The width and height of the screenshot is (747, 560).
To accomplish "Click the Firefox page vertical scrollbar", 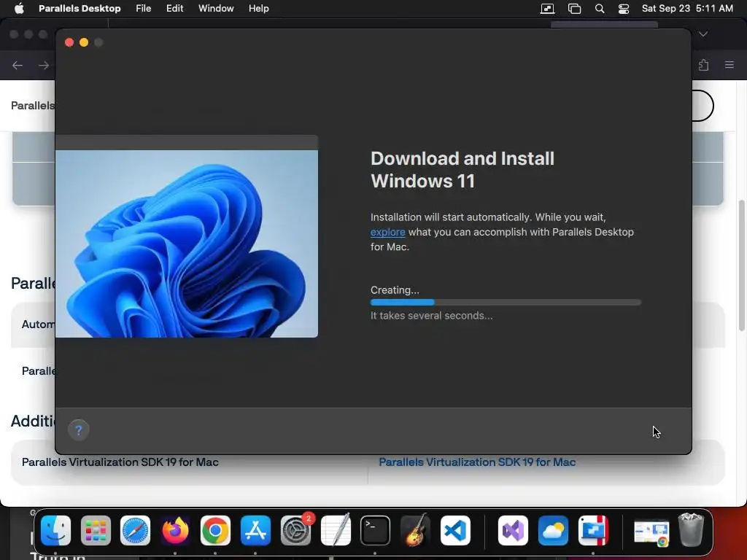I will click(742, 265).
